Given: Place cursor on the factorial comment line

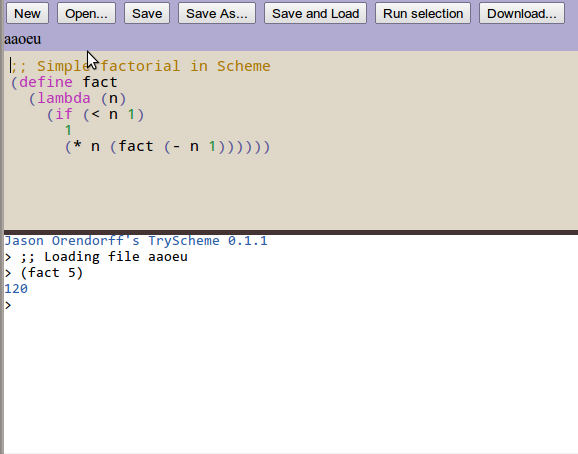Looking at the screenshot, I should tap(140, 66).
